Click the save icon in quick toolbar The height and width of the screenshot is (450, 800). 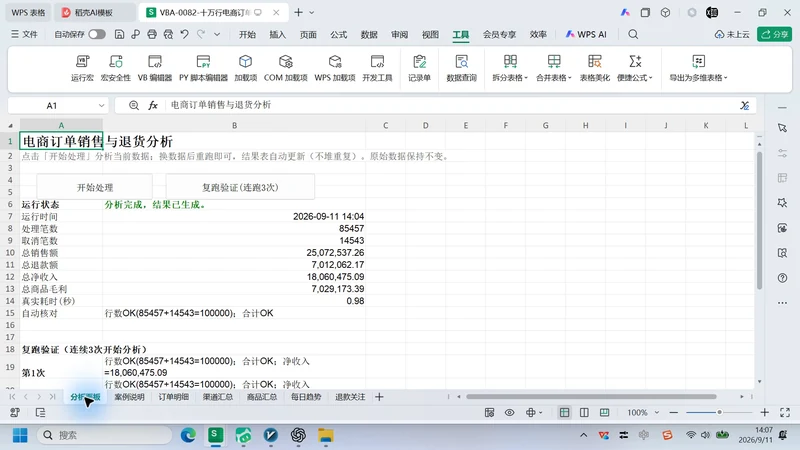click(119, 34)
